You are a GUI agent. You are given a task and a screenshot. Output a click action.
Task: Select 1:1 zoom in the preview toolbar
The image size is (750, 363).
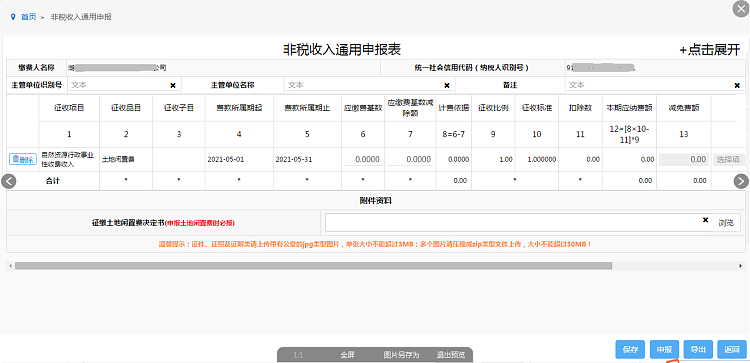tap(298, 355)
